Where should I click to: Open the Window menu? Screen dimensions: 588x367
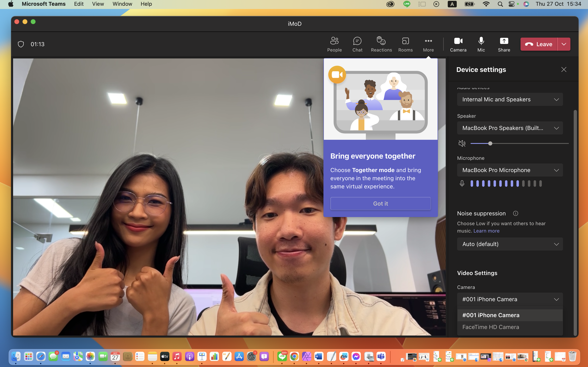click(x=122, y=4)
